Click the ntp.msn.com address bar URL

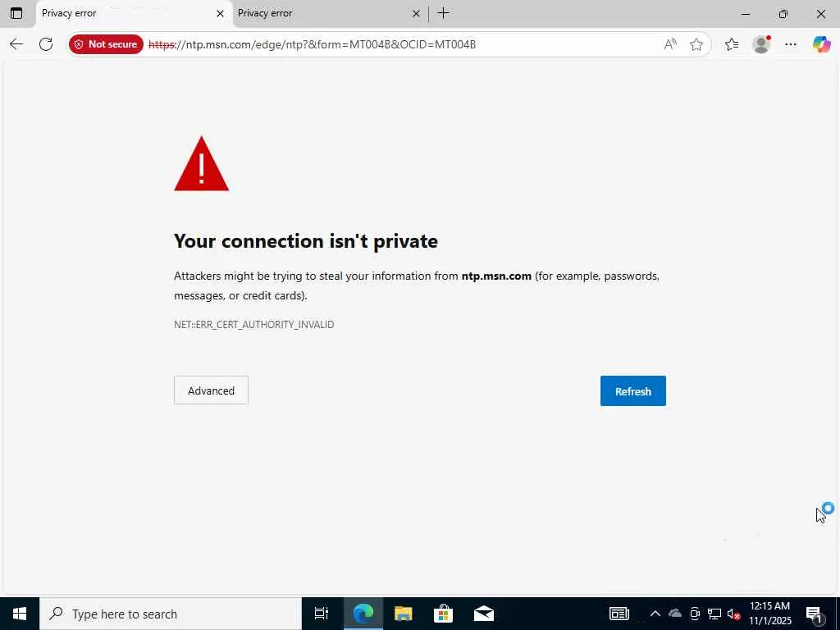click(x=313, y=44)
